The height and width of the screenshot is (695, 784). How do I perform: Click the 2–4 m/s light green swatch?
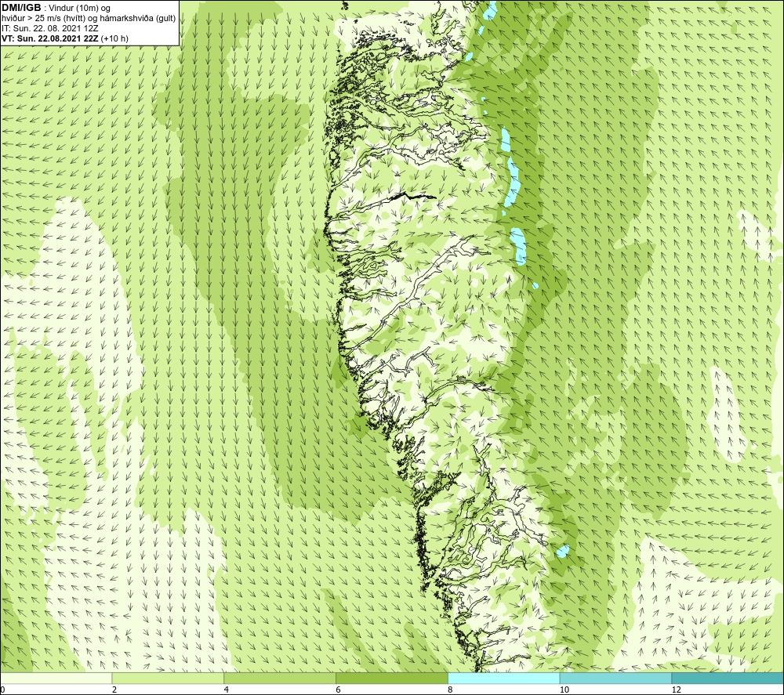point(168,678)
